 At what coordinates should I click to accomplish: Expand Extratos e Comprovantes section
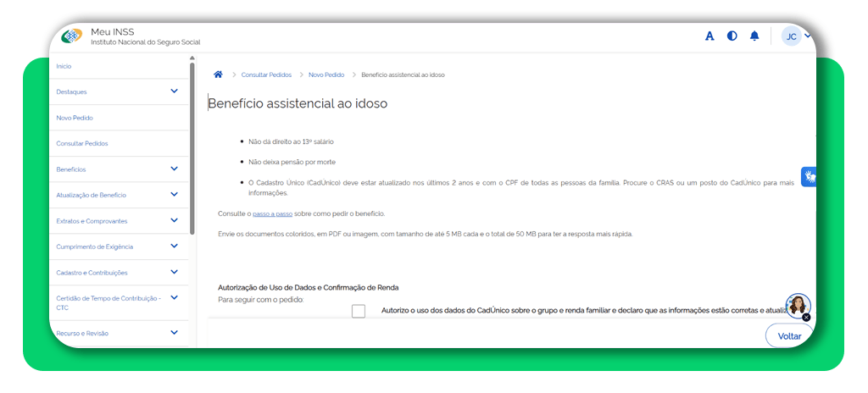[174, 220]
